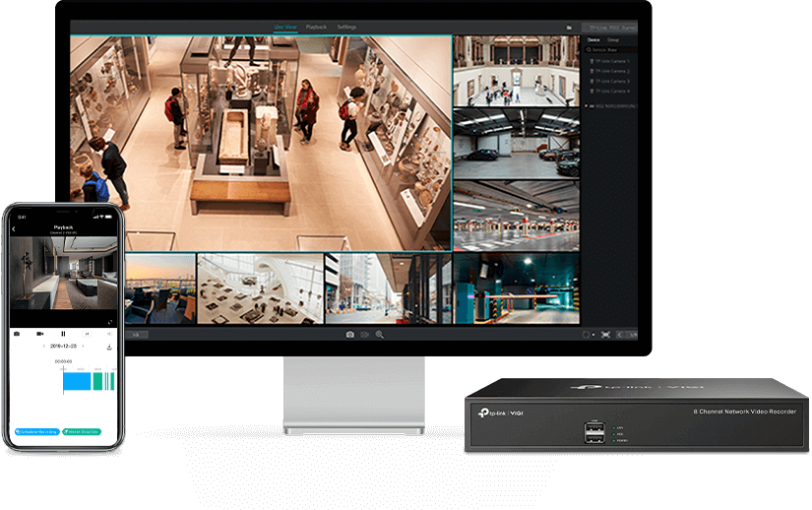812x510 pixels.
Task: Select TP-Link Camera 2 in device list
Action: click(610, 71)
